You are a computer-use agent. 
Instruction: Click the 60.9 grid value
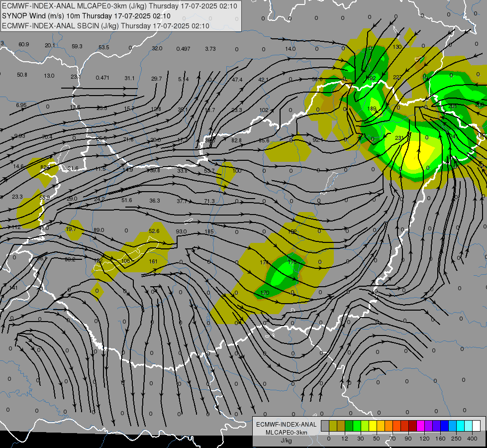[x=23, y=44]
